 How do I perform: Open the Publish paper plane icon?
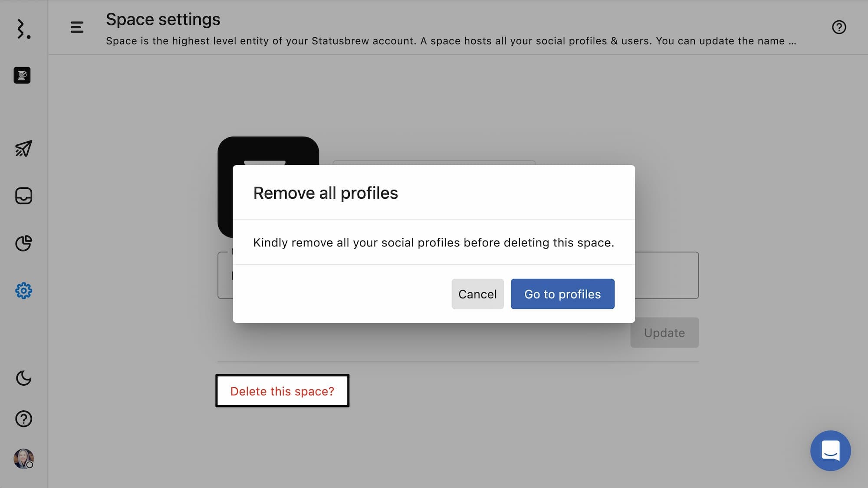[x=23, y=149]
